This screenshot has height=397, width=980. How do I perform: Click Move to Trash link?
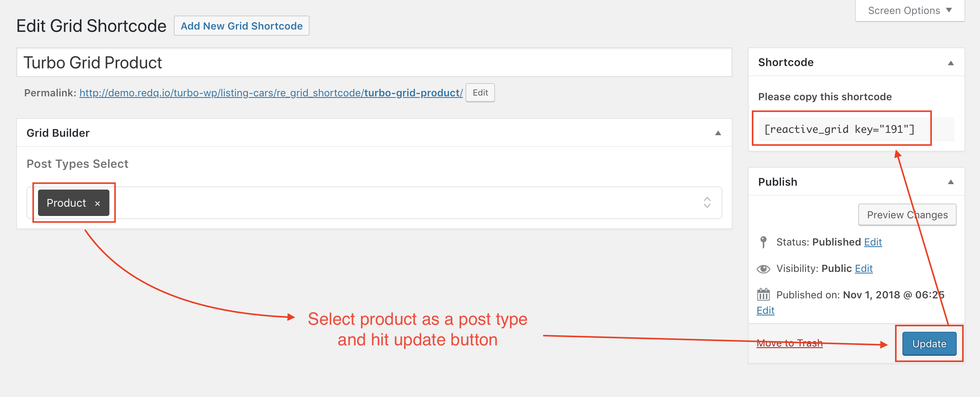click(x=790, y=343)
